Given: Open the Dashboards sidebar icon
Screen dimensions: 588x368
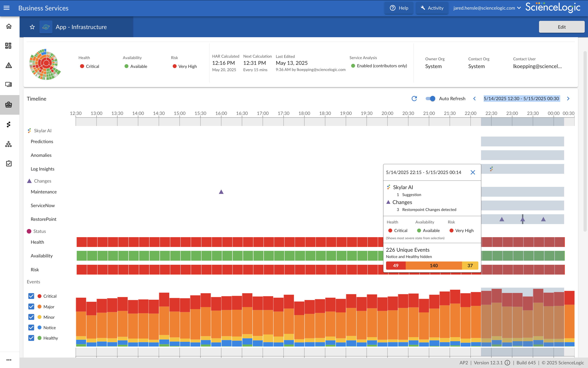Looking at the screenshot, I should coord(9,46).
